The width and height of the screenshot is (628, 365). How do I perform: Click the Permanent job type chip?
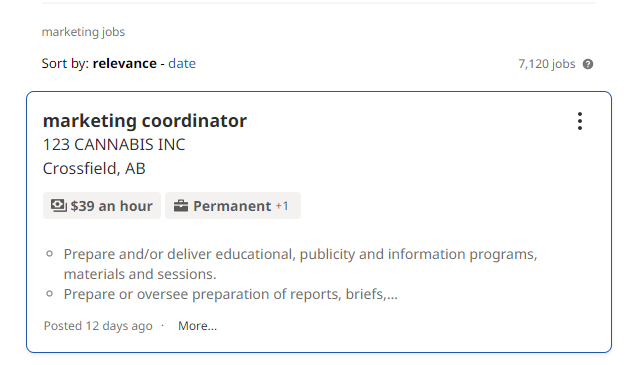233,206
